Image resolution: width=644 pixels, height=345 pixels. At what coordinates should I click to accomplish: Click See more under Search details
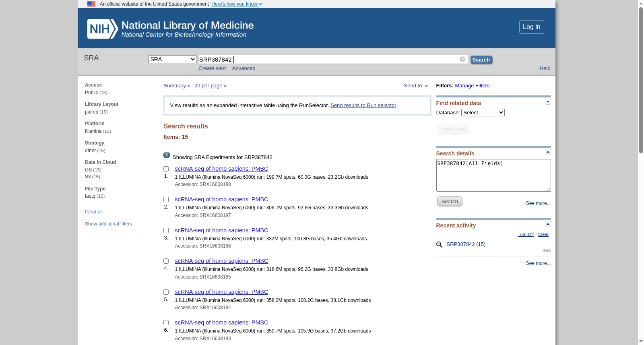(538, 203)
